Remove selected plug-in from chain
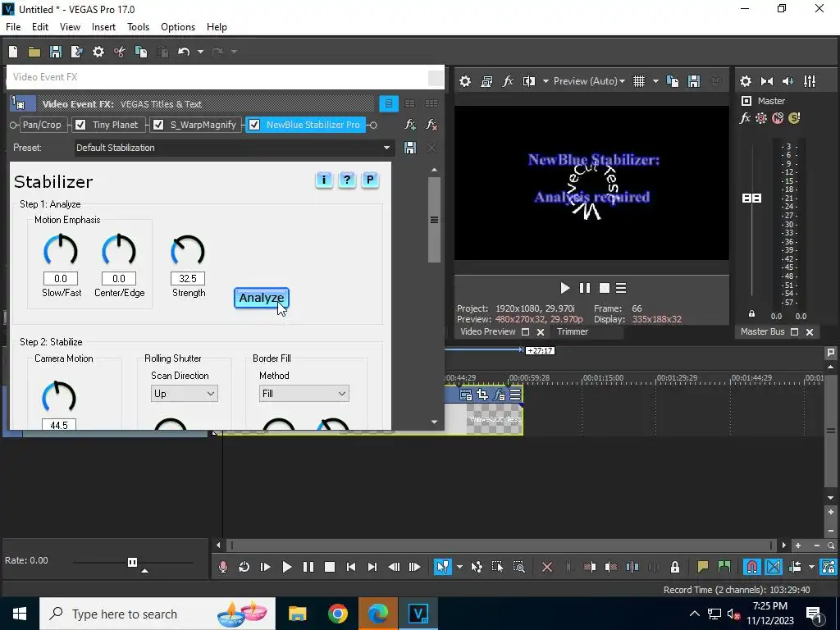 point(431,125)
